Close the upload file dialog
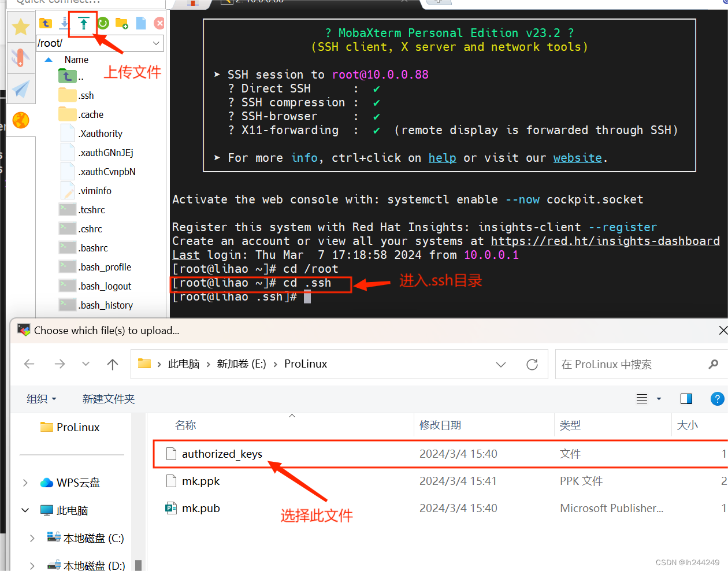 723,330
